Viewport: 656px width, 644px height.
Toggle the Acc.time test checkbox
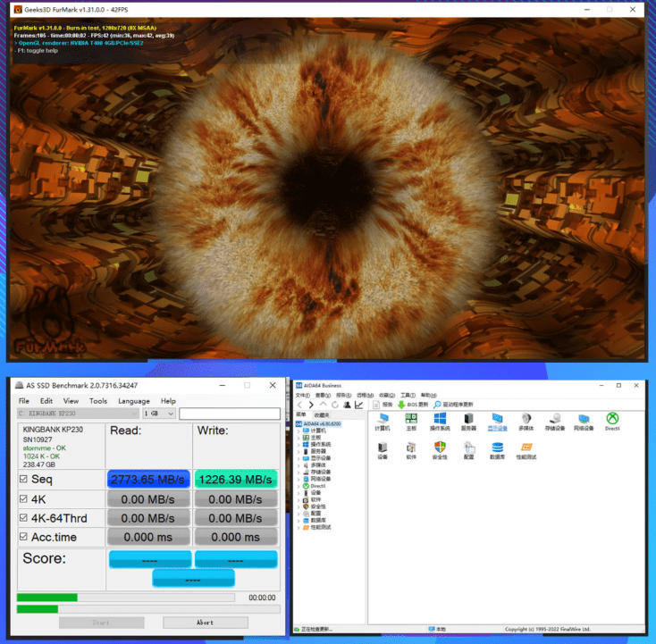[23, 537]
